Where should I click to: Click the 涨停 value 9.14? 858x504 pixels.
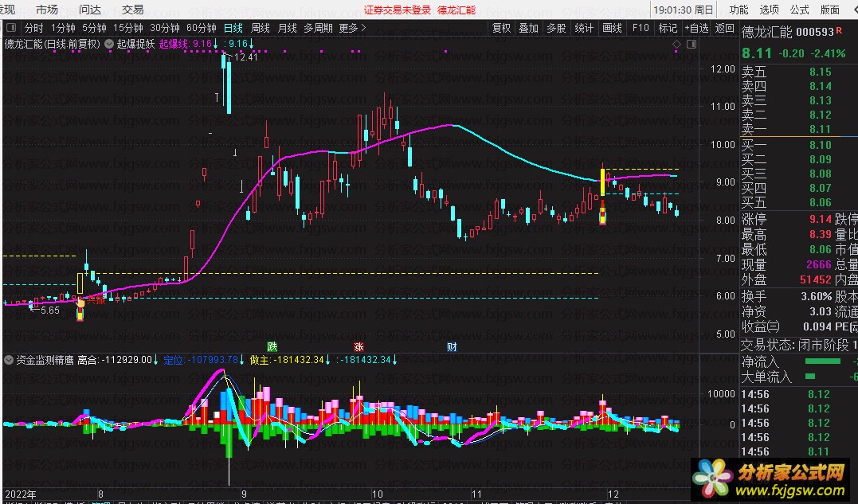(821, 219)
